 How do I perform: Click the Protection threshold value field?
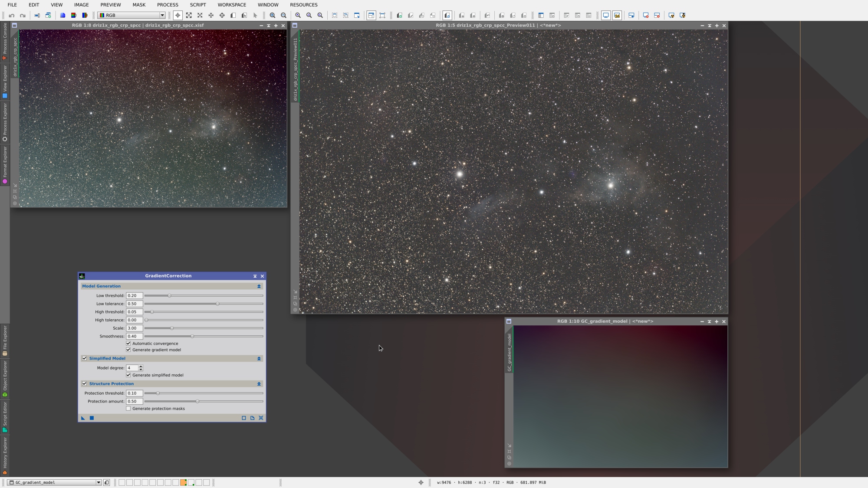point(135,393)
